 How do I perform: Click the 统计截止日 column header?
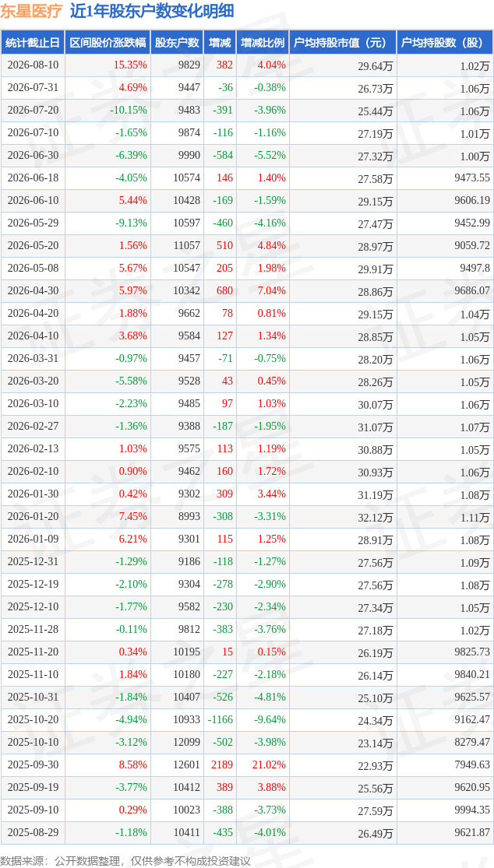[x=33, y=43]
